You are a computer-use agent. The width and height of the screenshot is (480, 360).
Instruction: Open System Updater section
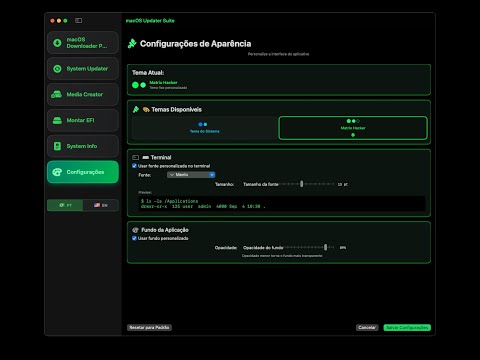83,69
